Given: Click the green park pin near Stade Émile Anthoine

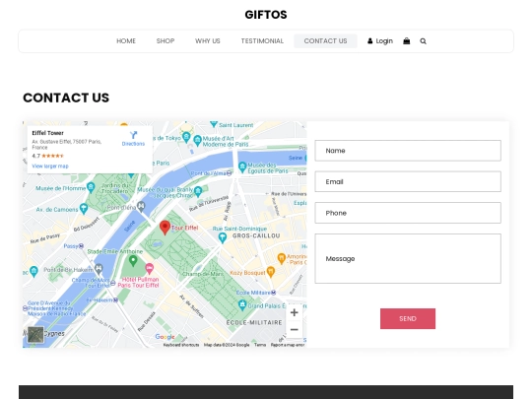Looking at the screenshot, I should 133,260.
